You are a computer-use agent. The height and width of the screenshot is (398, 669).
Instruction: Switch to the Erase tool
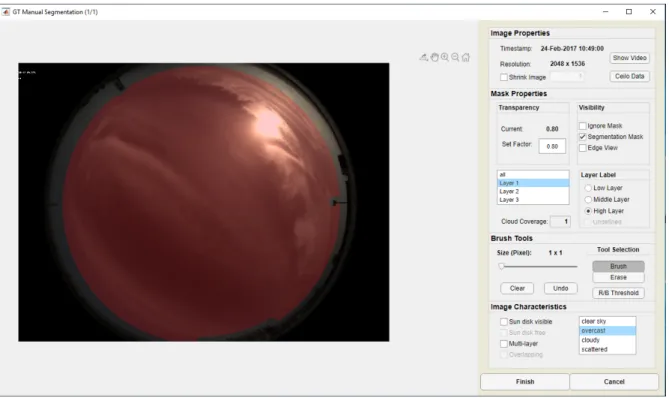click(x=618, y=278)
